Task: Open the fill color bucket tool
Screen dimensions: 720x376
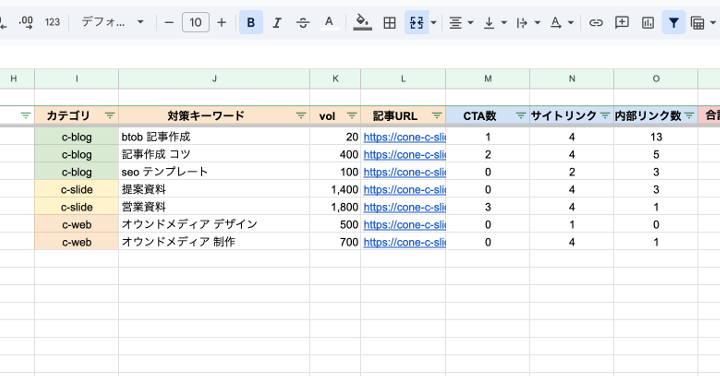Action: pos(362,22)
